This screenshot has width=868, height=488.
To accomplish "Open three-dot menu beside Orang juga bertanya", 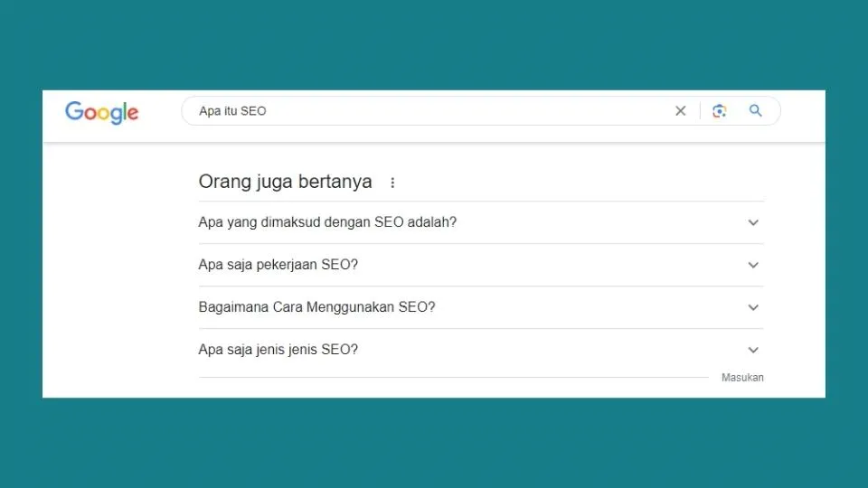I will coord(392,183).
